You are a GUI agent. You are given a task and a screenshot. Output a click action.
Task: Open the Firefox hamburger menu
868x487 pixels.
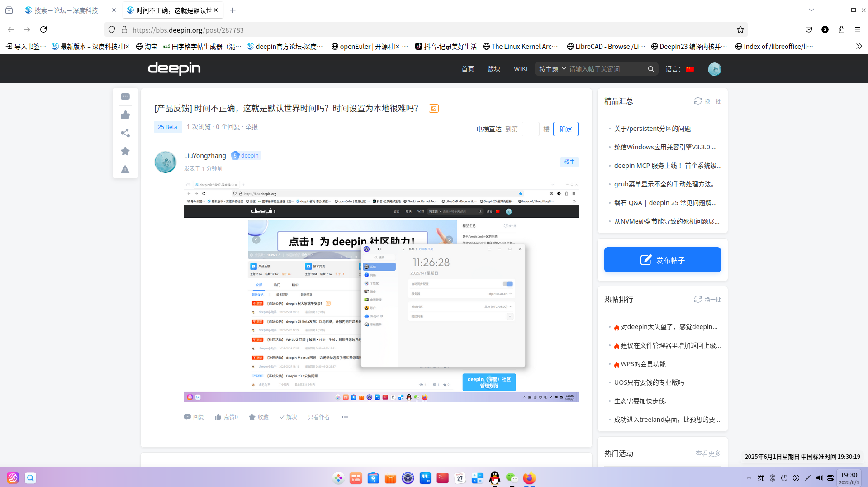pyautogui.click(x=858, y=29)
